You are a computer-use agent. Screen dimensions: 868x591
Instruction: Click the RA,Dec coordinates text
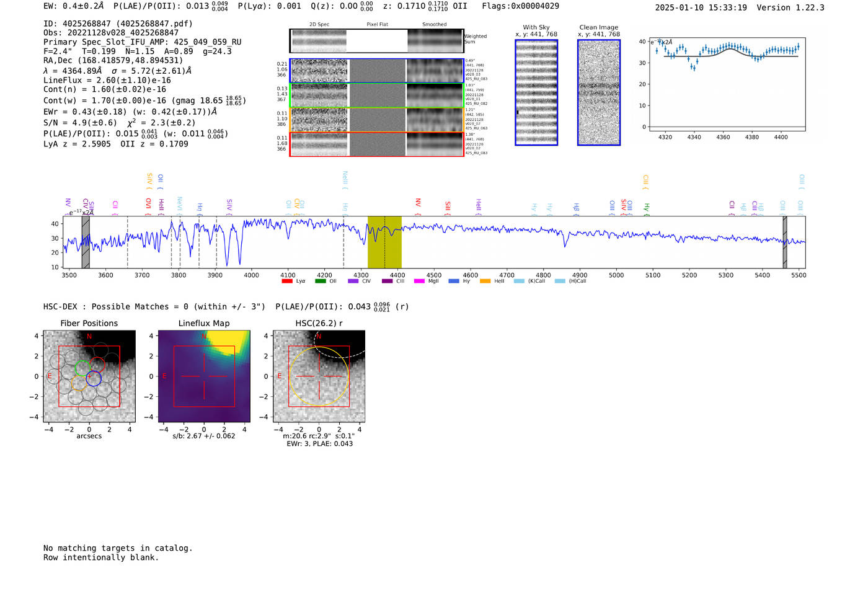pos(113,61)
